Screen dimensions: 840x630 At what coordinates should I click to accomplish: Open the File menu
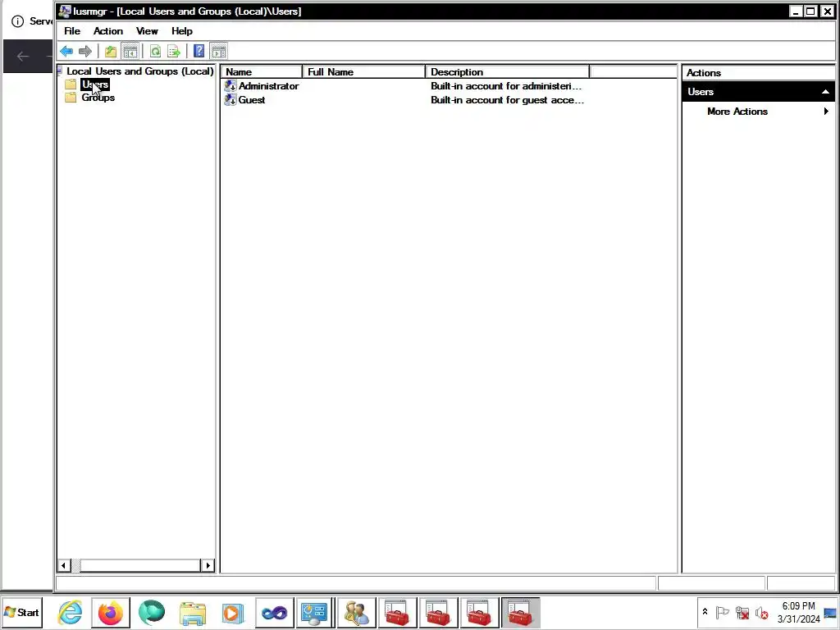(72, 31)
